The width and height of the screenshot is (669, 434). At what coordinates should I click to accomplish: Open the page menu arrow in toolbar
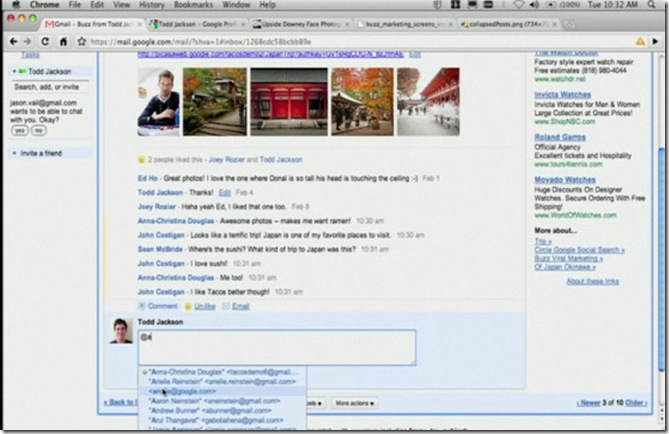pos(655,41)
